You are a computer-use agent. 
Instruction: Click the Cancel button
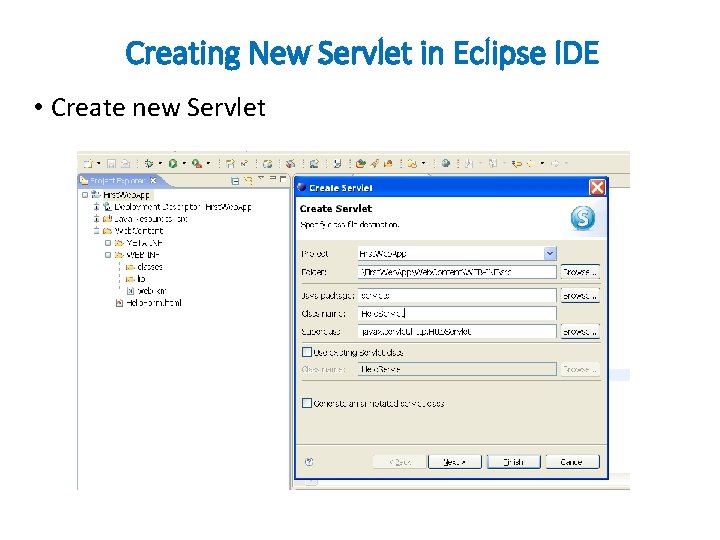tap(572, 462)
